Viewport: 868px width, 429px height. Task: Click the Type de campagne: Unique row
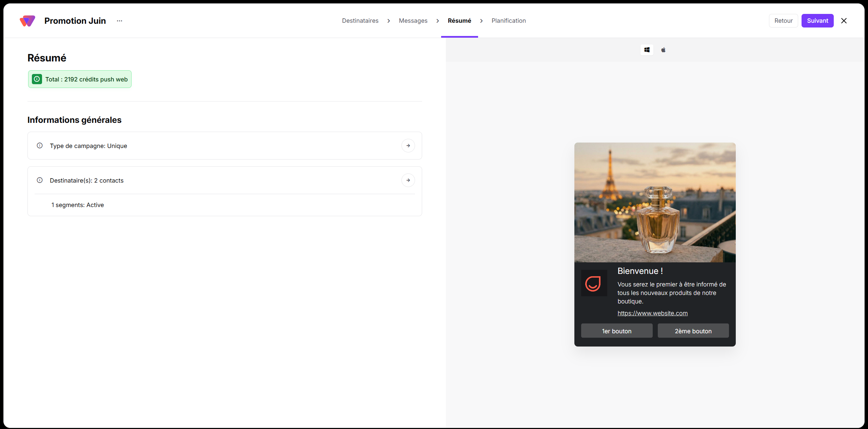(x=224, y=146)
